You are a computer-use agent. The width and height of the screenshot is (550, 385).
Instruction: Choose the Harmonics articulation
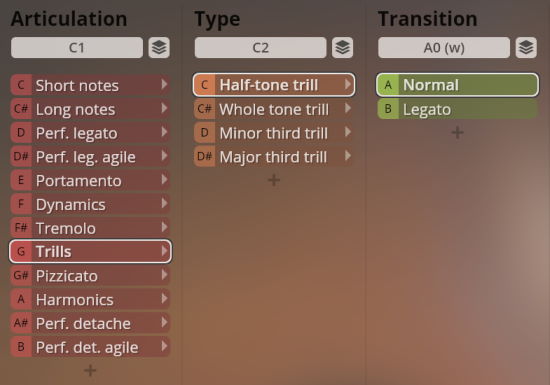90,299
